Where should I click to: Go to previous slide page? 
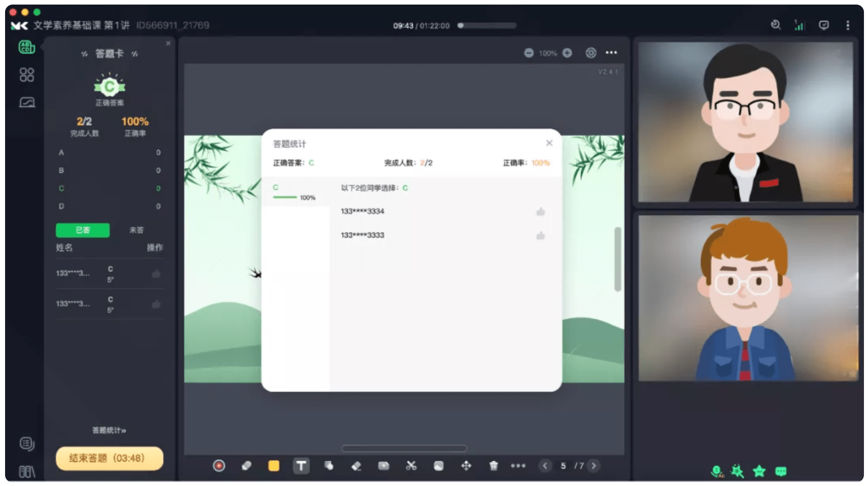point(545,466)
